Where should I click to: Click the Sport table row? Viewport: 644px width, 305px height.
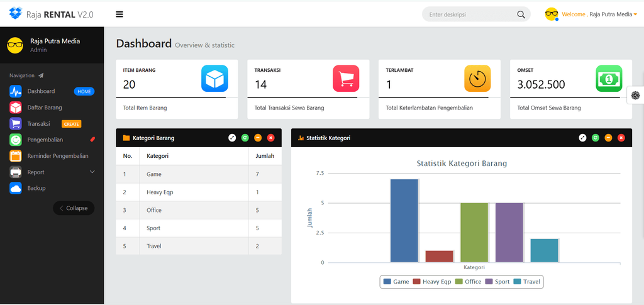click(199, 228)
